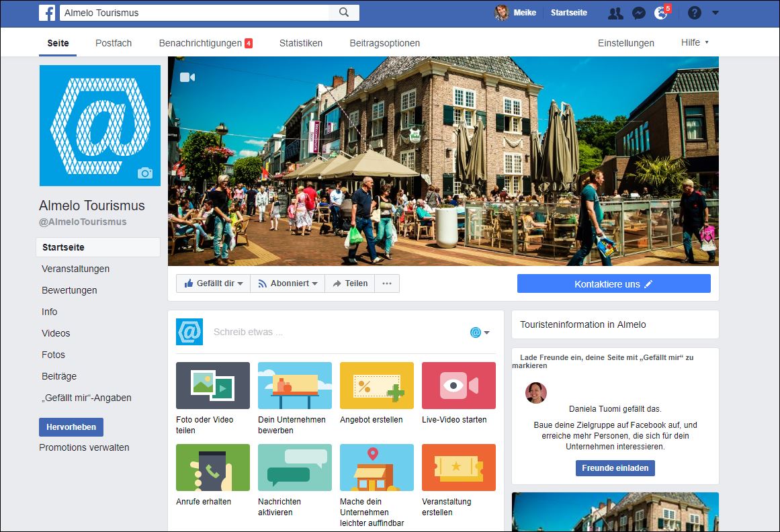Click Daniela Tuomi's profile photo
Image resolution: width=780 pixels, height=532 pixels.
(x=535, y=393)
